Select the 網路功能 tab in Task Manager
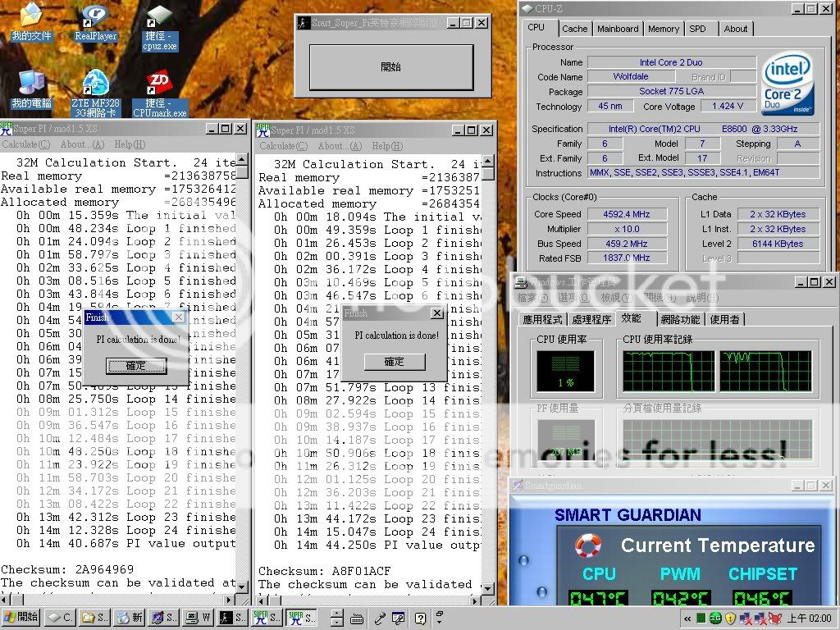Screen dimensions: 840x630 click(680, 319)
